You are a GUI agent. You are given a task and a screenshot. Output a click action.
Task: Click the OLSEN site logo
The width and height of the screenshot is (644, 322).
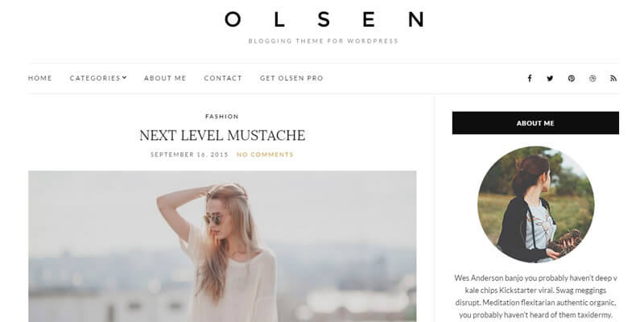click(x=324, y=19)
